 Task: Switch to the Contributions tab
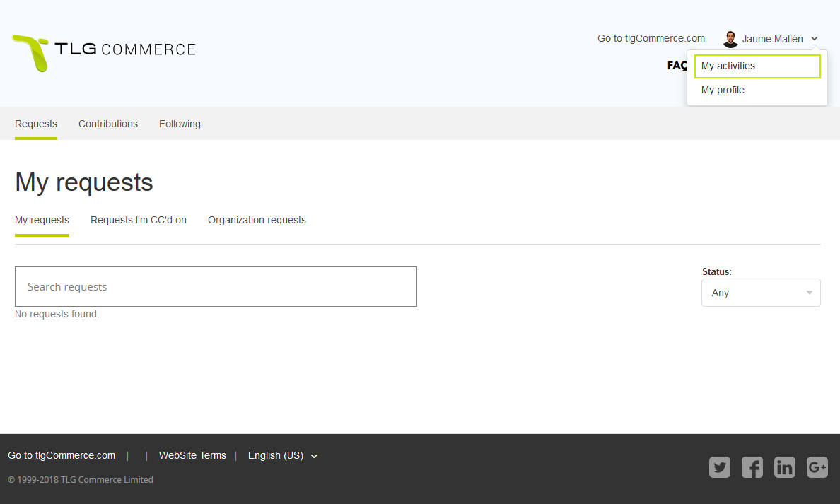tap(108, 124)
